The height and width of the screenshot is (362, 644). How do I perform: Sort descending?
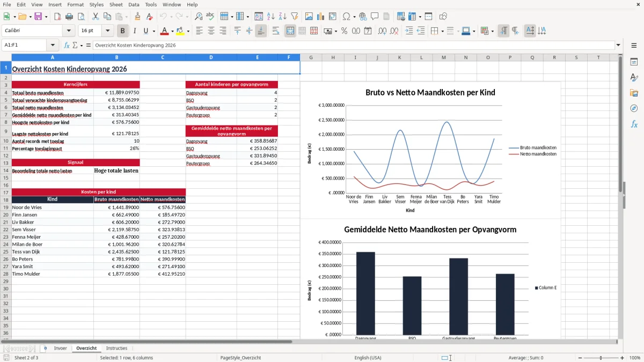click(x=282, y=17)
